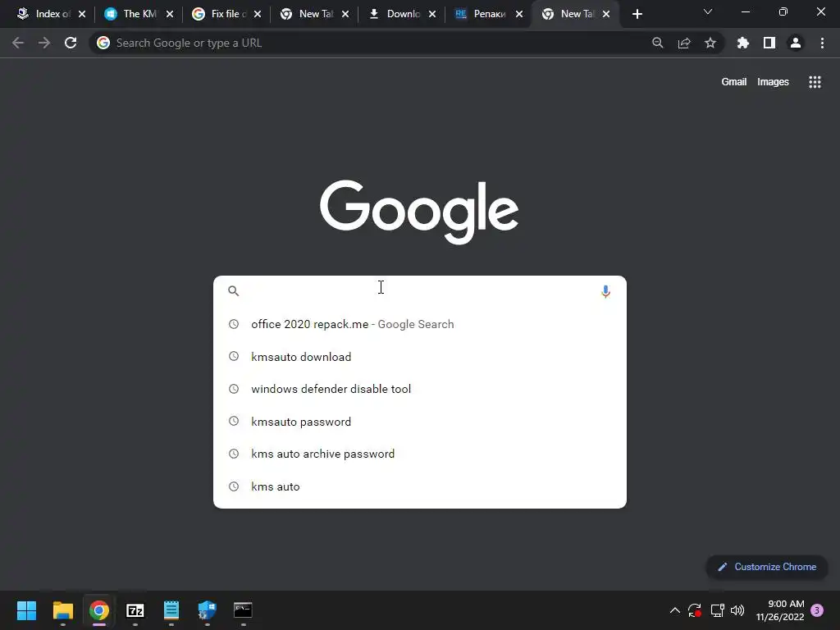Open notification badge showing 3
The height and width of the screenshot is (630, 840).
[817, 610]
